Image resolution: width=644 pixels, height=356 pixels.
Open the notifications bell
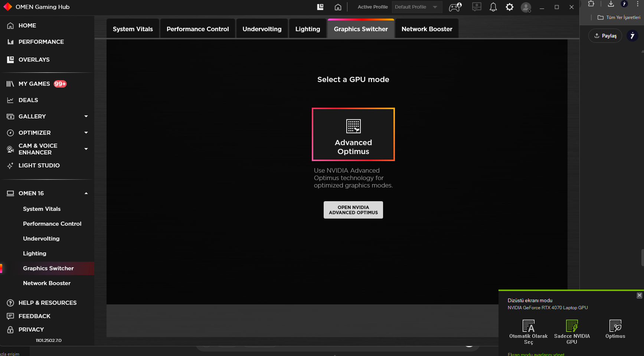coord(493,7)
